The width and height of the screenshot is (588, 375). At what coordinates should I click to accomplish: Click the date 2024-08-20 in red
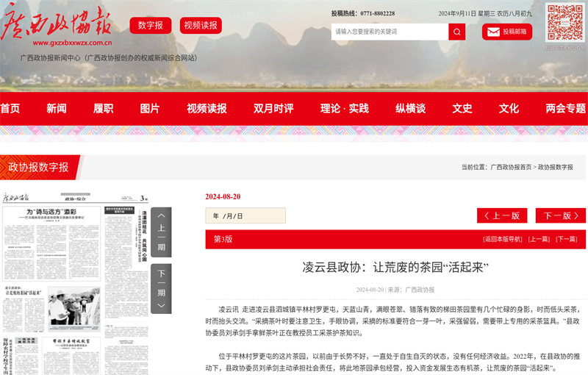pyautogui.click(x=223, y=196)
